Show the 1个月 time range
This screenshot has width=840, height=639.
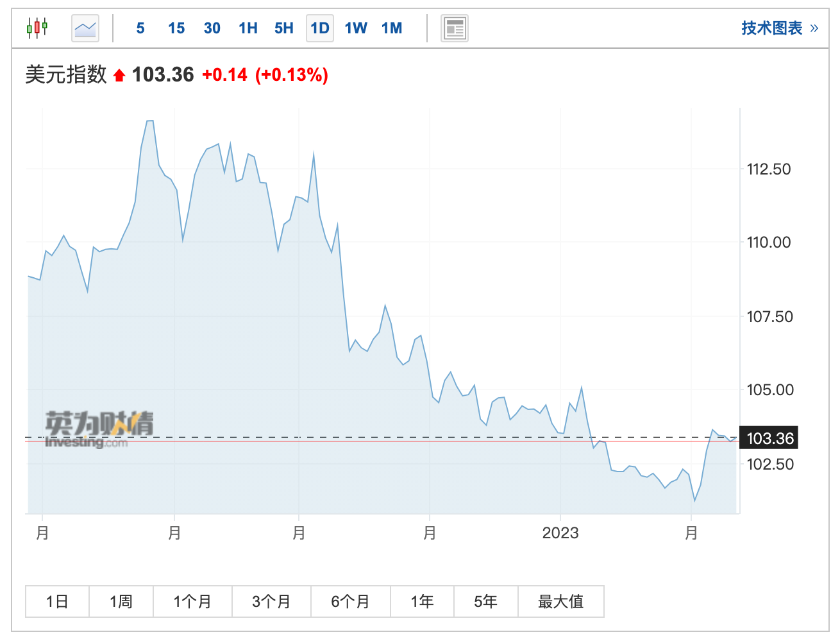click(x=192, y=601)
